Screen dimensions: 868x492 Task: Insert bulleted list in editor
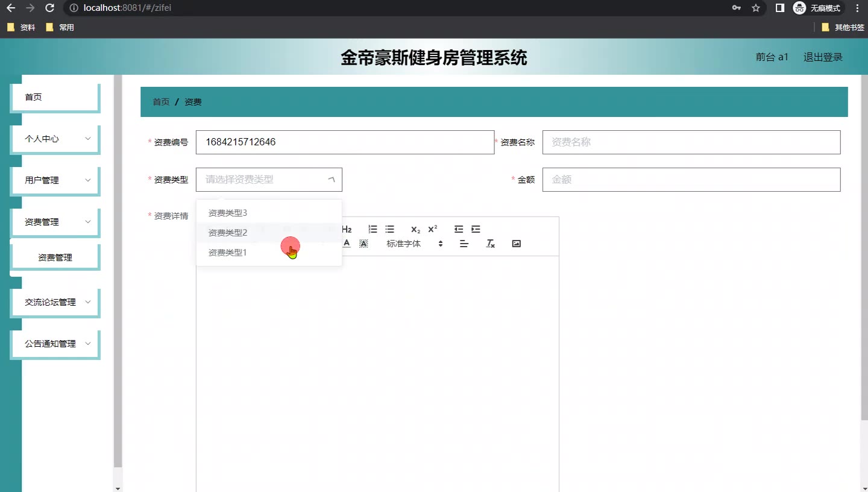pos(390,229)
